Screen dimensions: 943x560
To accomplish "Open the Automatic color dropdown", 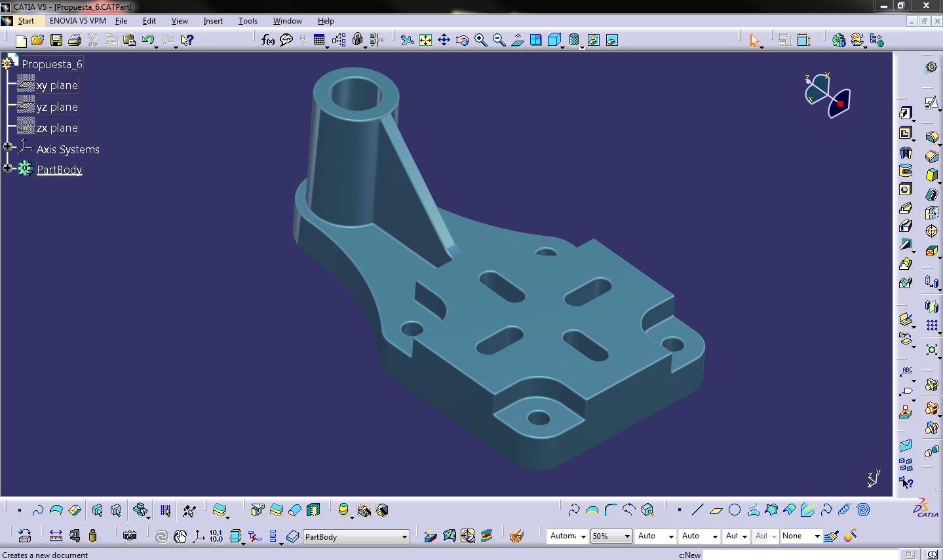I will coord(583,536).
